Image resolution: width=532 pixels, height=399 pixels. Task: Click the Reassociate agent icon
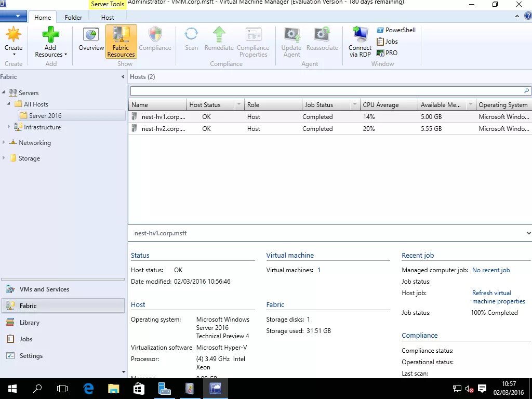click(x=322, y=35)
